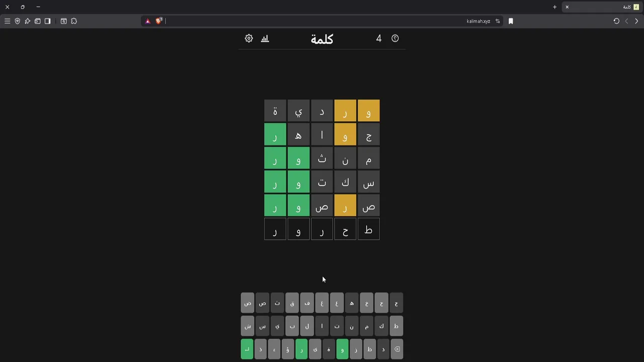
Task: Submit the guess with the green enter key
Action: coord(247,349)
